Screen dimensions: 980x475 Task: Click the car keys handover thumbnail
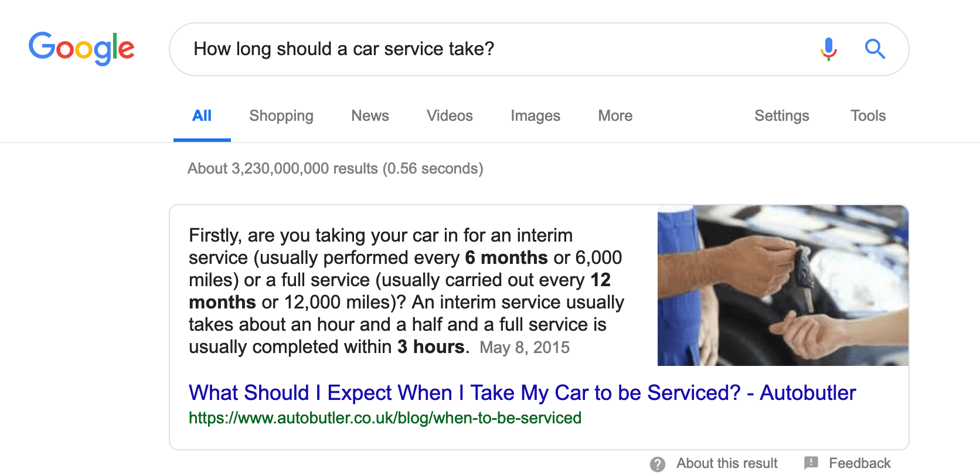click(782, 286)
